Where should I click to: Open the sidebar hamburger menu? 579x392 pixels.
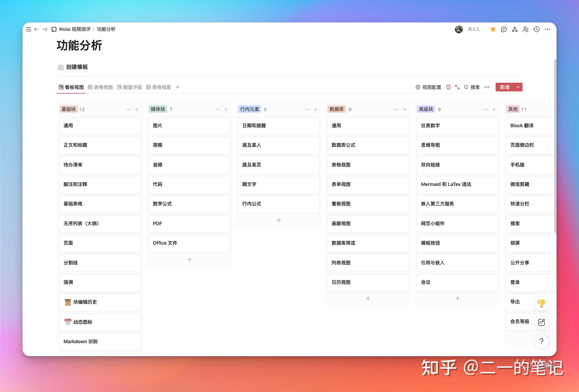[x=29, y=29]
